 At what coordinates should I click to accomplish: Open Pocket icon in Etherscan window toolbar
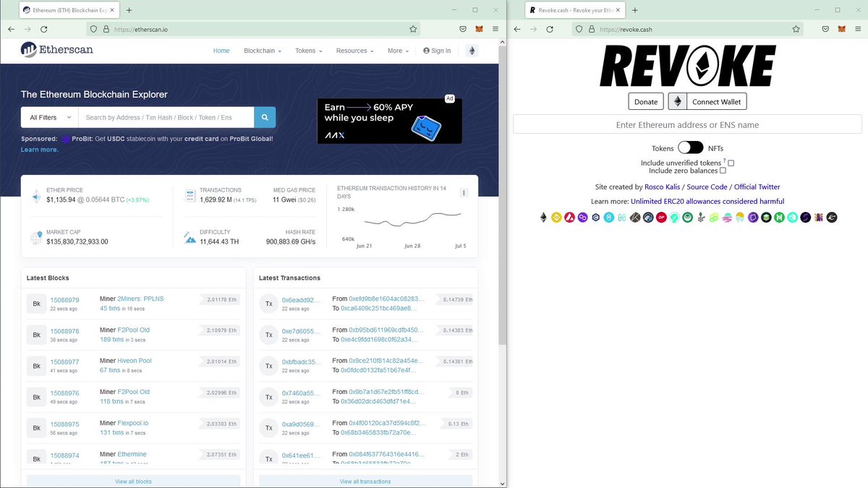tap(463, 29)
